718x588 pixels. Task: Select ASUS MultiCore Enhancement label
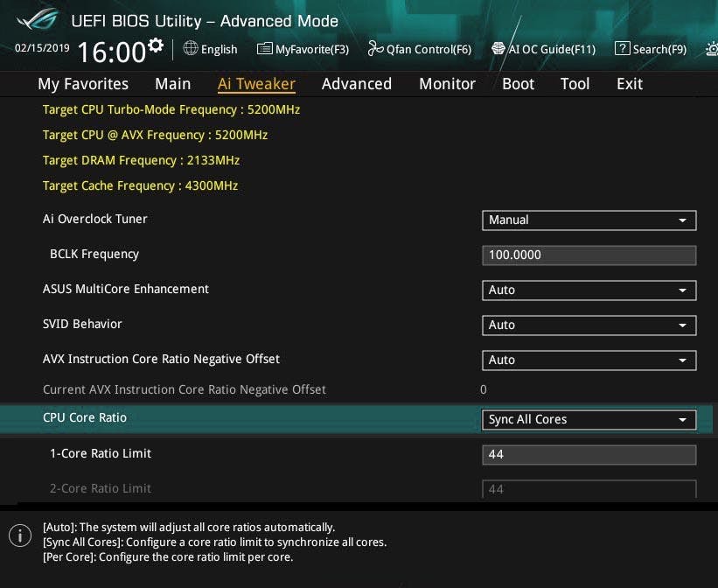tap(125, 290)
